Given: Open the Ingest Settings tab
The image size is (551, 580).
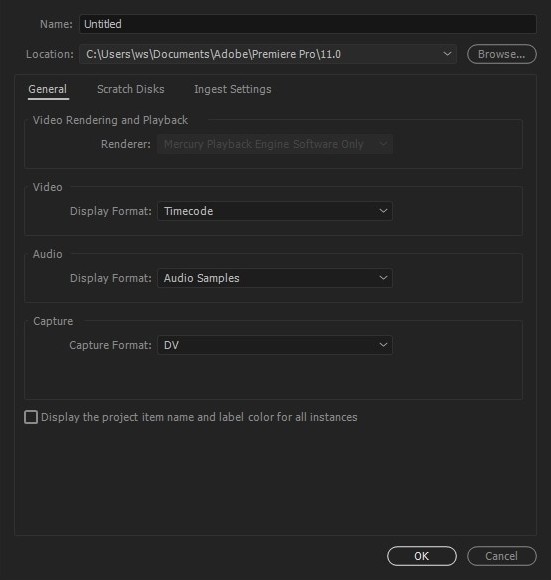Looking at the screenshot, I should 233,89.
